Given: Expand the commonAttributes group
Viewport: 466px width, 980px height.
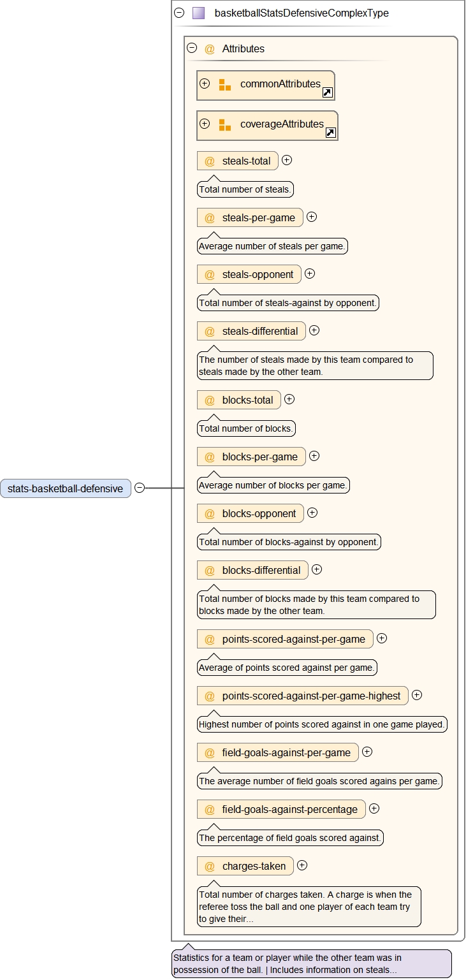Looking at the screenshot, I should pos(205,84).
